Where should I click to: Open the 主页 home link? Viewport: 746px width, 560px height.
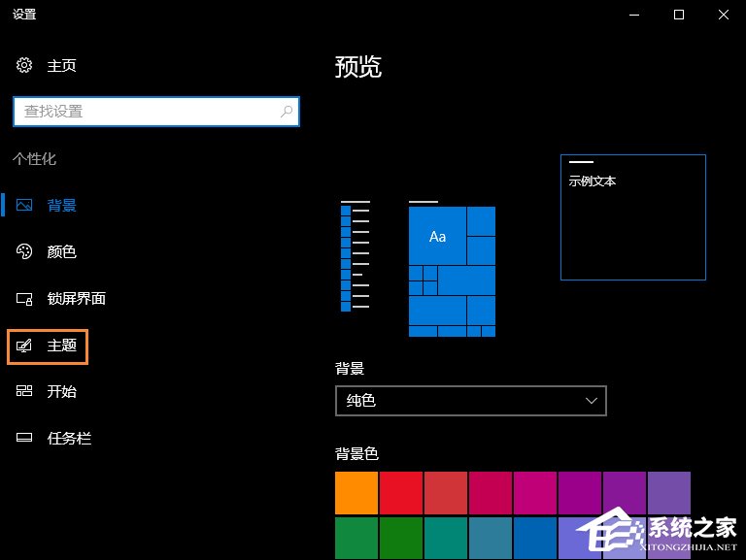coord(61,66)
